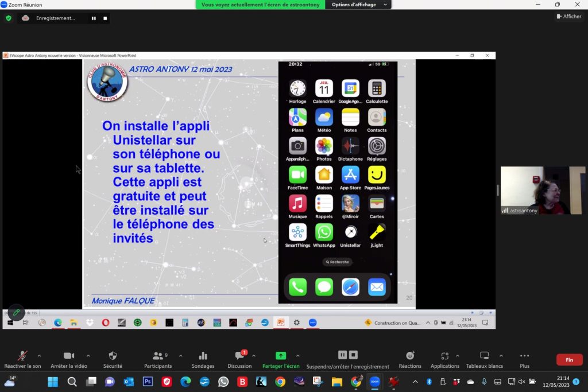The image size is (588, 392).
Task: Expand sharing options arrow beside Partager l'écran
Action: pyautogui.click(x=298, y=356)
